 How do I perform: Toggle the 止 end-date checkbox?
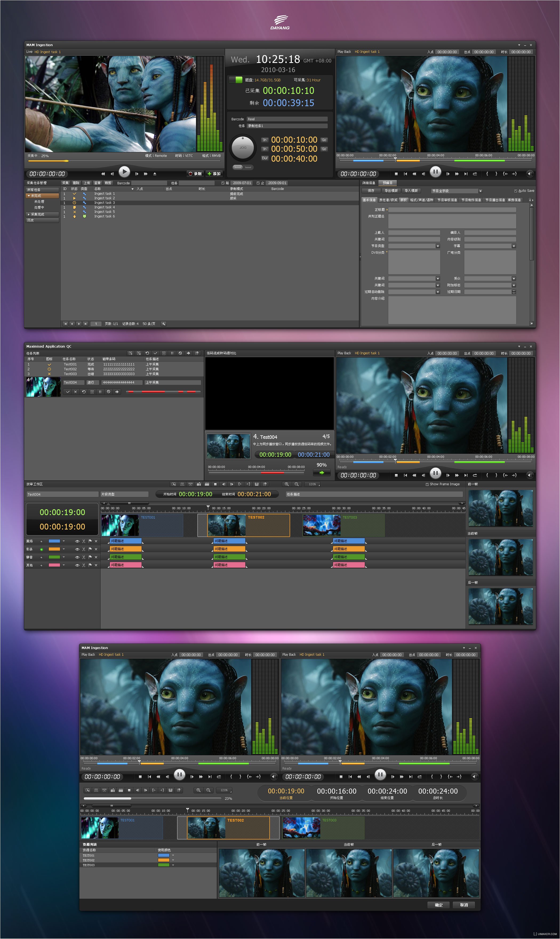coord(258,183)
